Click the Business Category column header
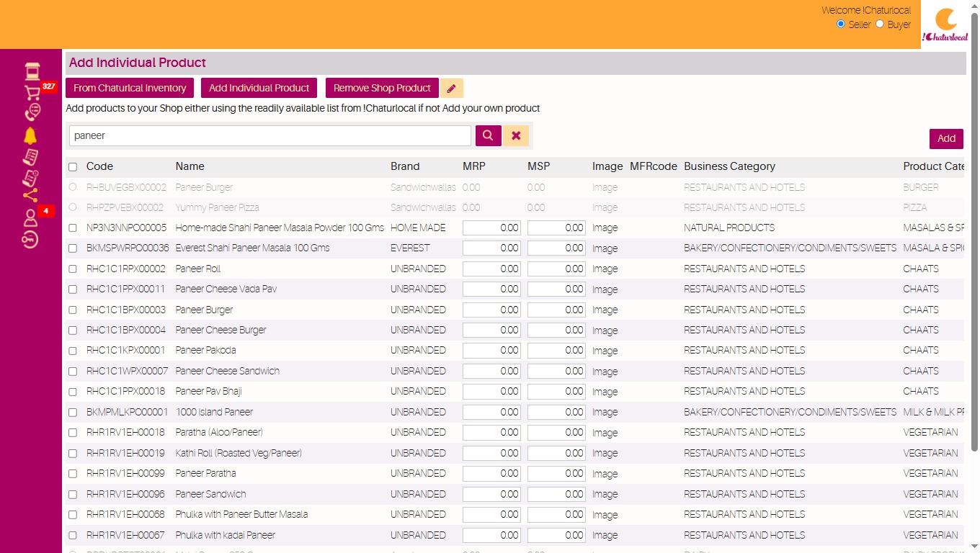Viewport: 980px width, 553px height. (x=729, y=166)
